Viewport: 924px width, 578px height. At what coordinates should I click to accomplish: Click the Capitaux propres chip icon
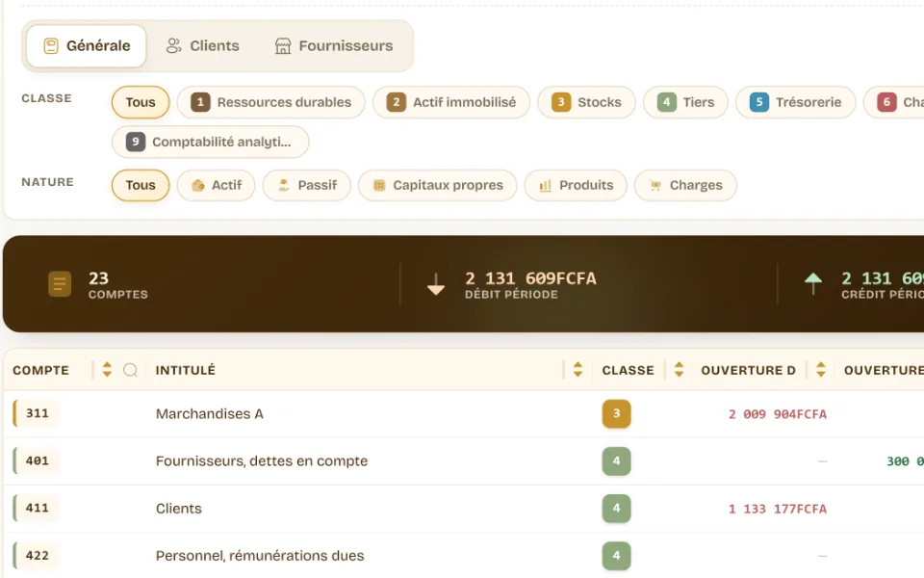click(x=379, y=185)
